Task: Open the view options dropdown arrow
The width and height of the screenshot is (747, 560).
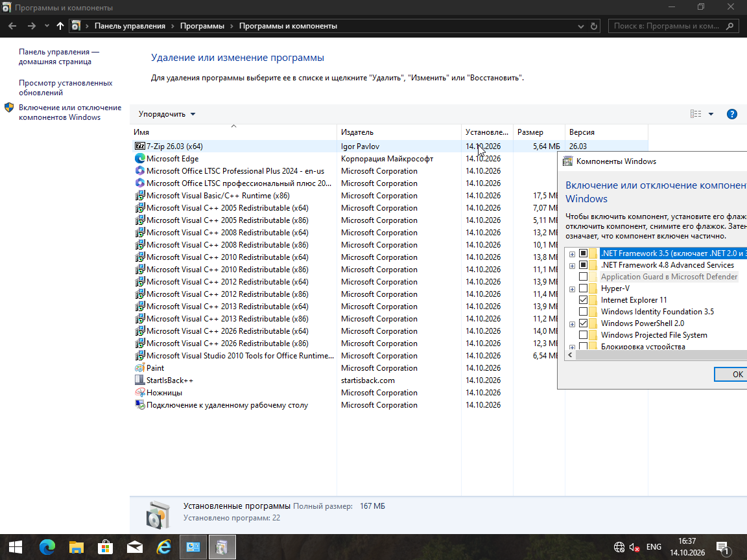Action: tap(711, 114)
